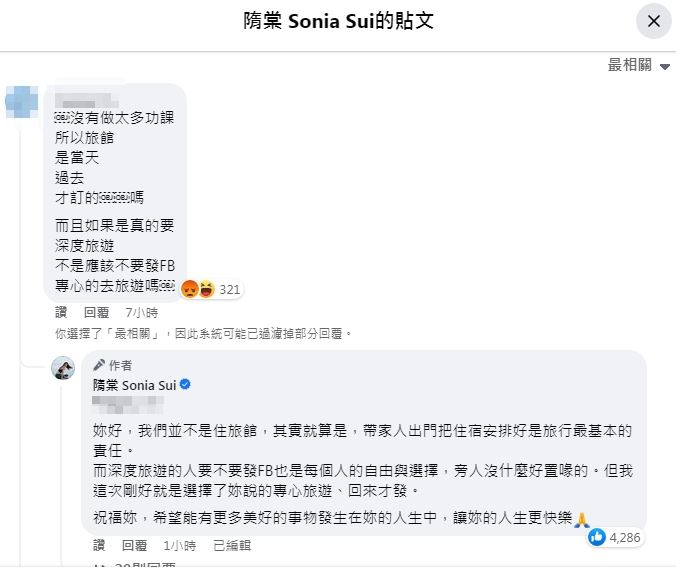The width and height of the screenshot is (676, 569).
Task: Click the blurred mention tag in the reply
Action: pyautogui.click(x=128, y=405)
